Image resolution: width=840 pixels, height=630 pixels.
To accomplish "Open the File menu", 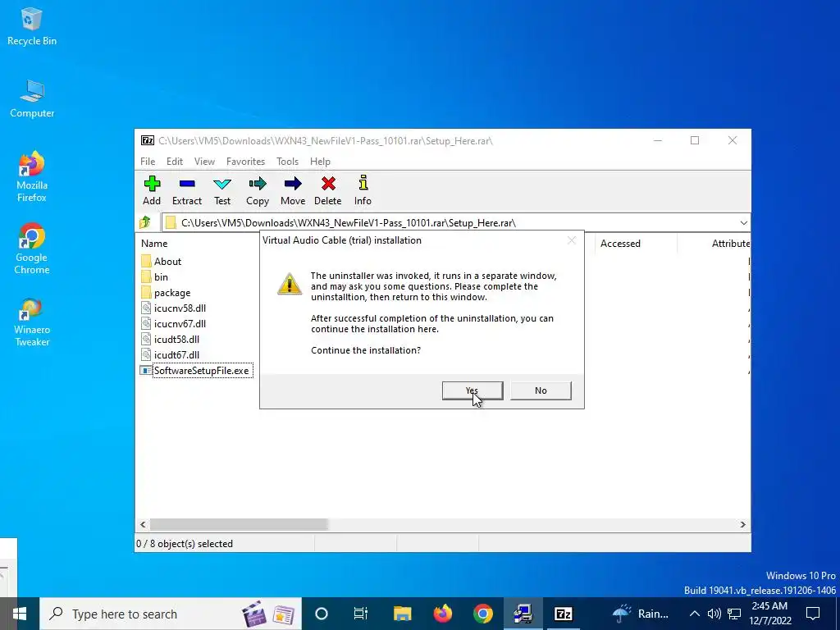I will pyautogui.click(x=148, y=162).
